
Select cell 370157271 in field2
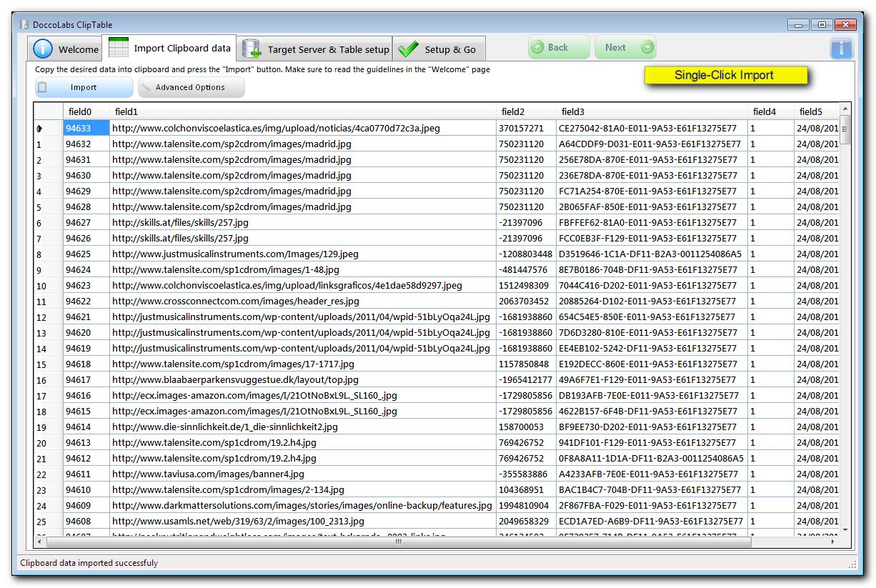(x=527, y=128)
